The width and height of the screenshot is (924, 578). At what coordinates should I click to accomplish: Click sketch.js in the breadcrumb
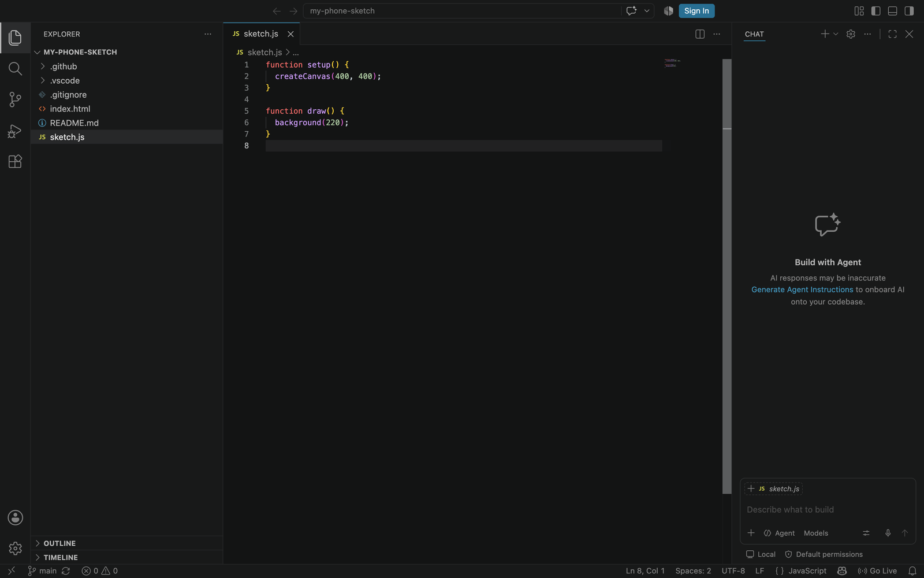[264, 52]
